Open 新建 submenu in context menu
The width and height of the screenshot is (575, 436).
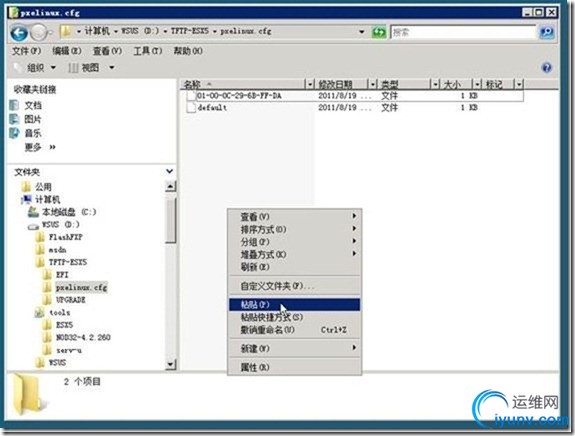(x=294, y=348)
